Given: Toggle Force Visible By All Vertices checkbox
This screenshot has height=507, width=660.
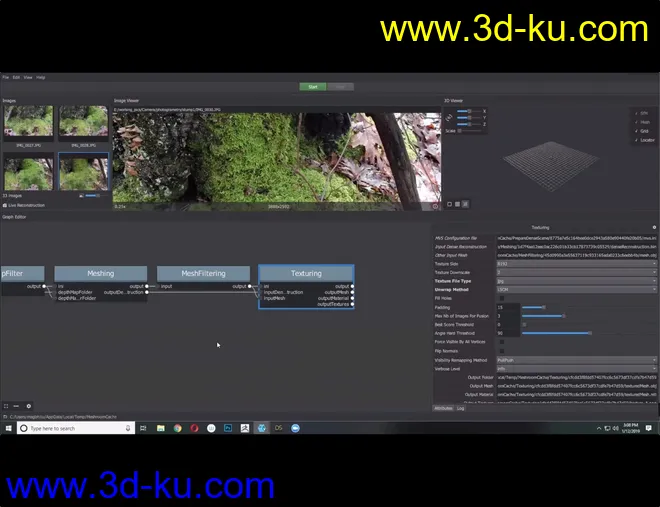Looking at the screenshot, I should (x=502, y=342).
